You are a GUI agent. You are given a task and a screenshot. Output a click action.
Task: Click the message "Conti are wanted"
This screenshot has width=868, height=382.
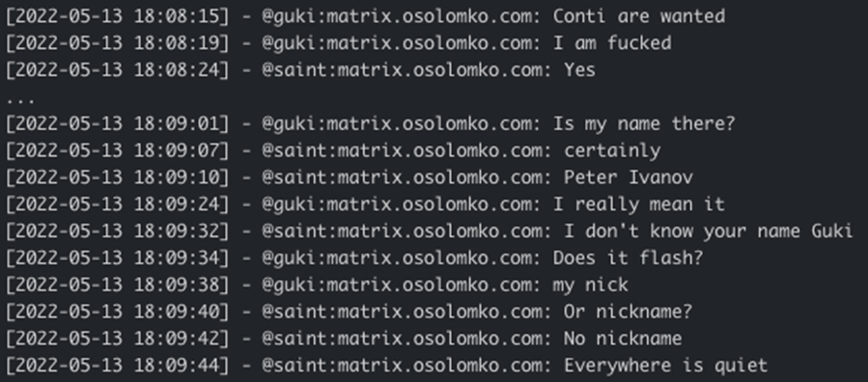click(639, 16)
